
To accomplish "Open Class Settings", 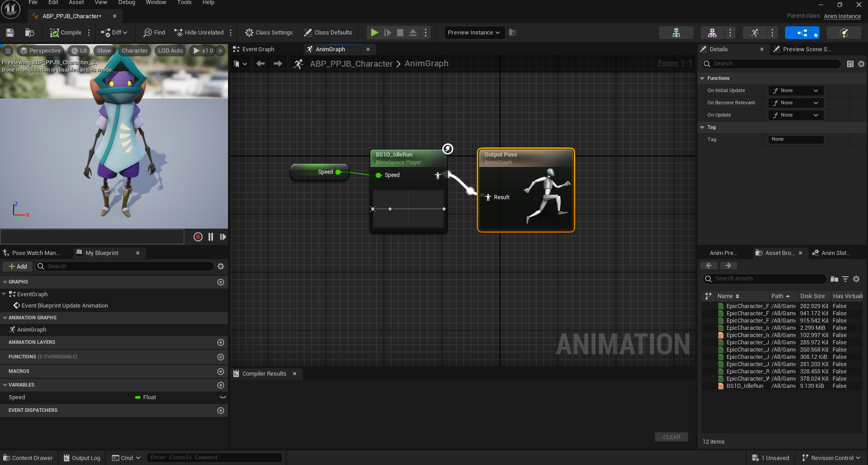I will point(269,33).
